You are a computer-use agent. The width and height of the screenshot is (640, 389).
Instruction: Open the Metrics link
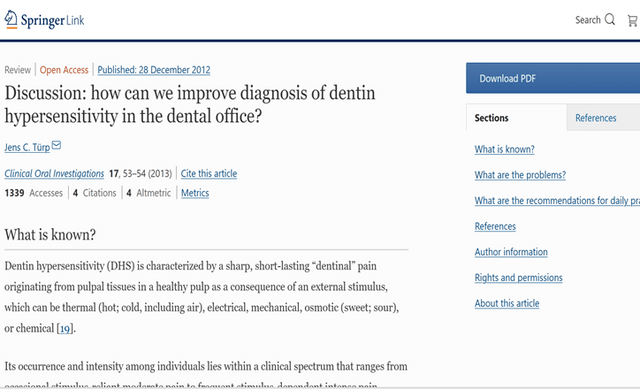tap(195, 193)
